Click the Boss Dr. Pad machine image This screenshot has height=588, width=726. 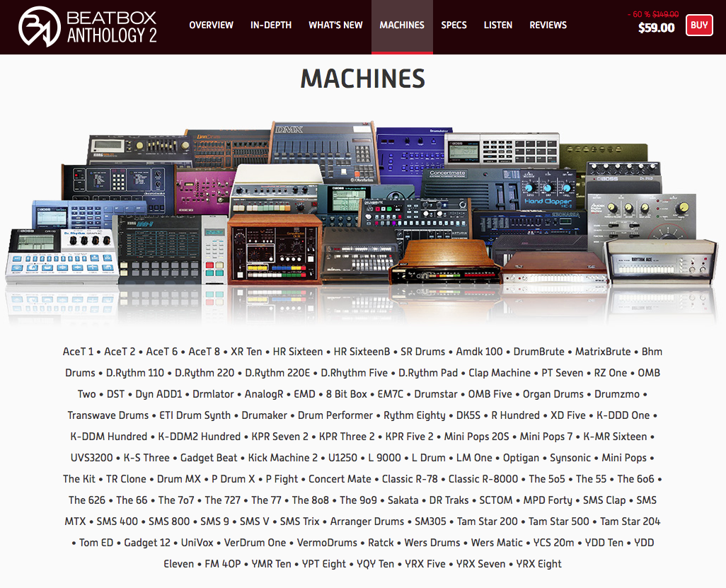click(623, 178)
